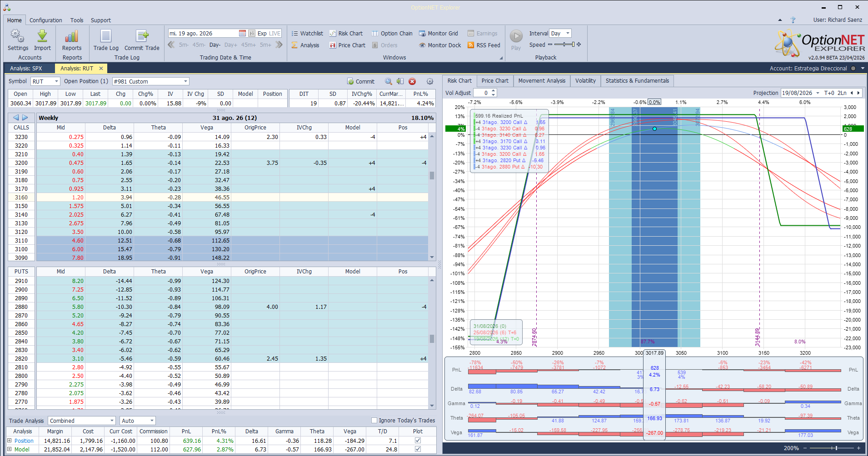The image size is (868, 456).
Task: Click the 2Ln projection lines button
Action: [x=842, y=93]
